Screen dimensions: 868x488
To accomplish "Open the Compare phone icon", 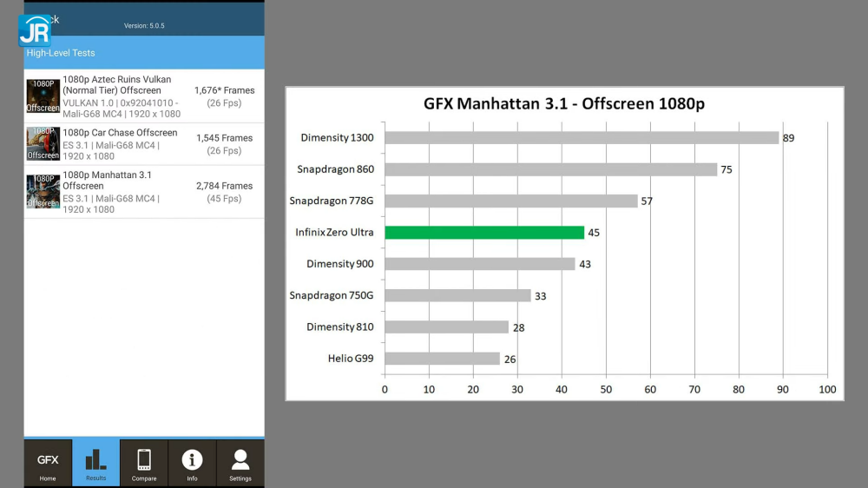I will (x=144, y=463).
